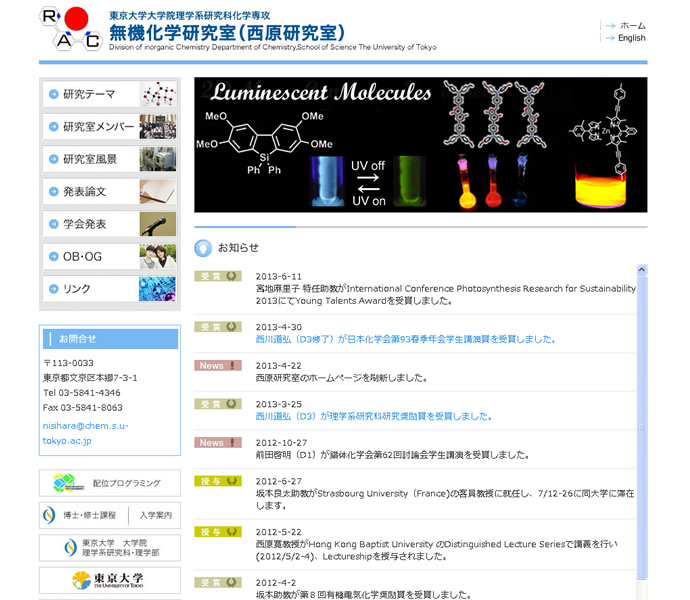Open the 学会発表 menu item
The width and height of the screenshot is (690, 600).
coord(110,224)
